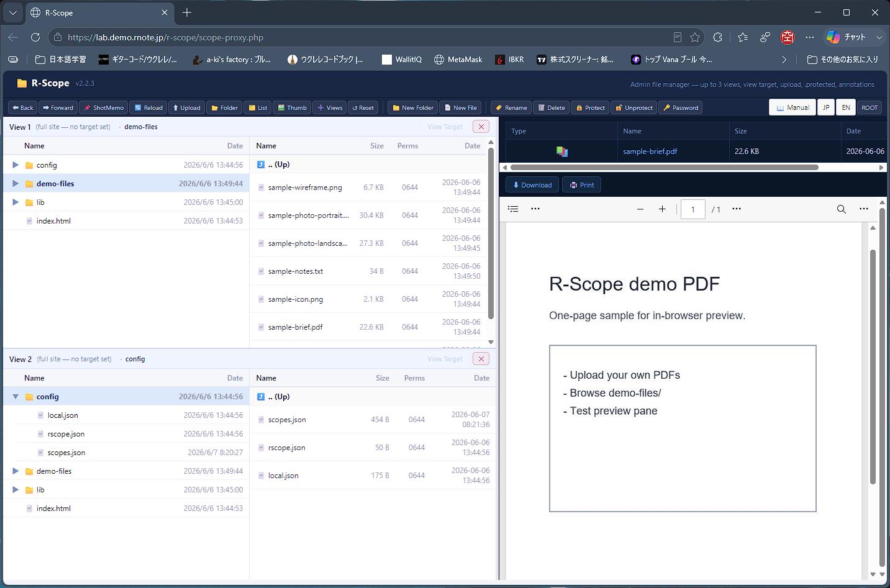Image resolution: width=890 pixels, height=588 pixels.
Task: Switch to List view mode
Action: [258, 107]
